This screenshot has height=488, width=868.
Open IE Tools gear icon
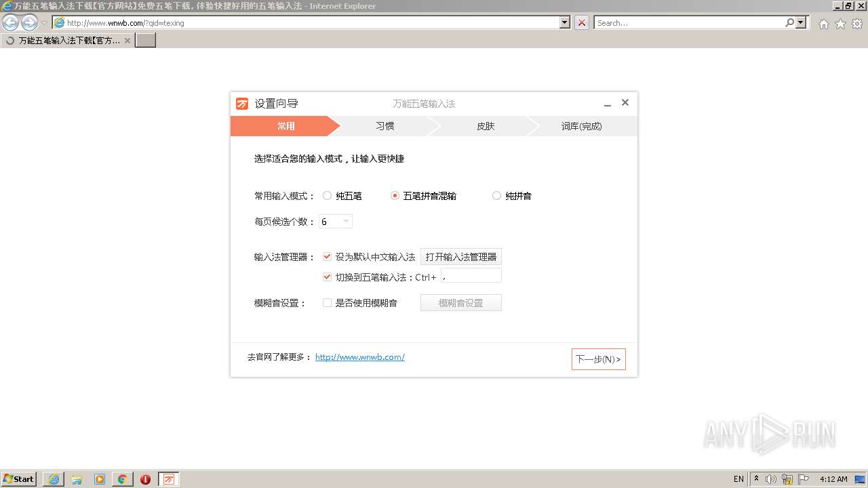(x=857, y=24)
